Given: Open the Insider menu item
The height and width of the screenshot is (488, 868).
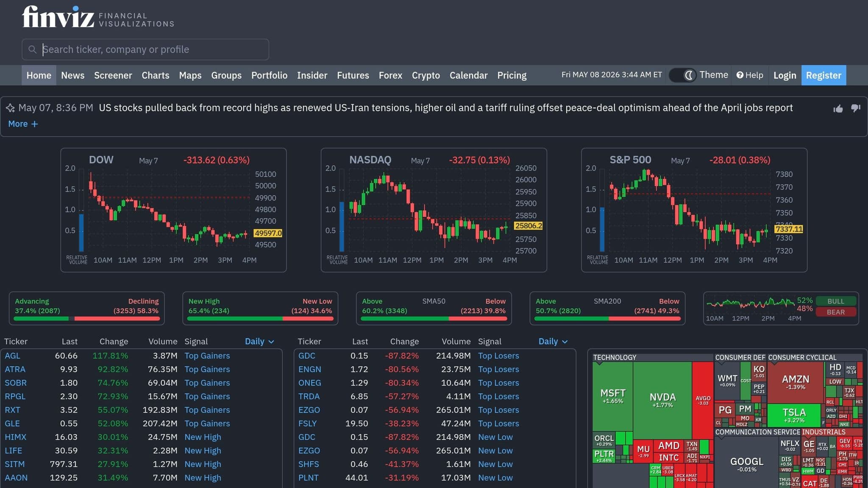Looking at the screenshot, I should click(x=312, y=75).
